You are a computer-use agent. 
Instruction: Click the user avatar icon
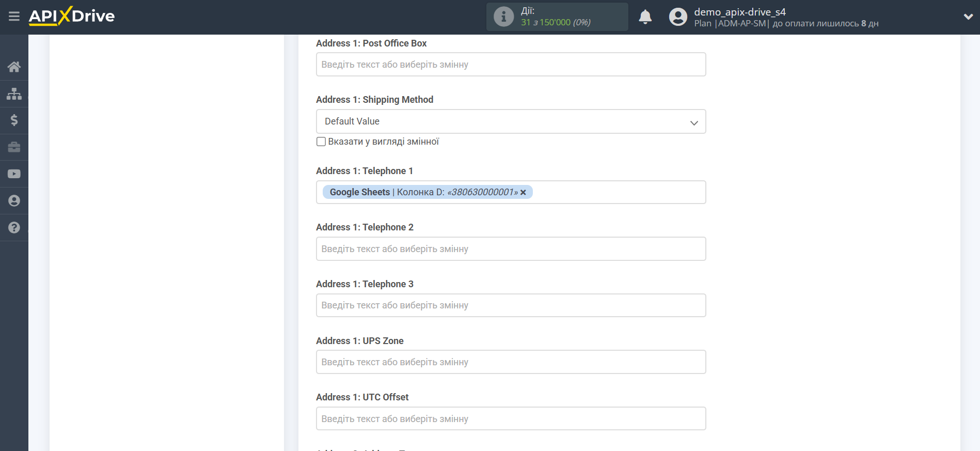[x=678, y=17]
